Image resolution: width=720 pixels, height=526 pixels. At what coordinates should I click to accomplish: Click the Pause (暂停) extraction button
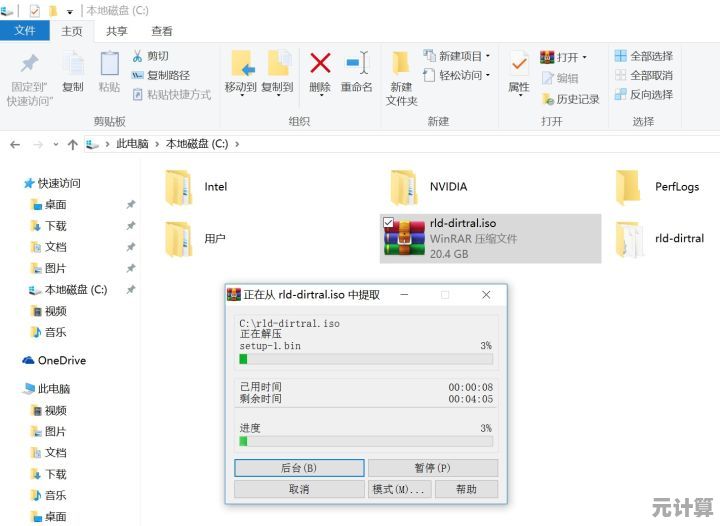click(432, 468)
